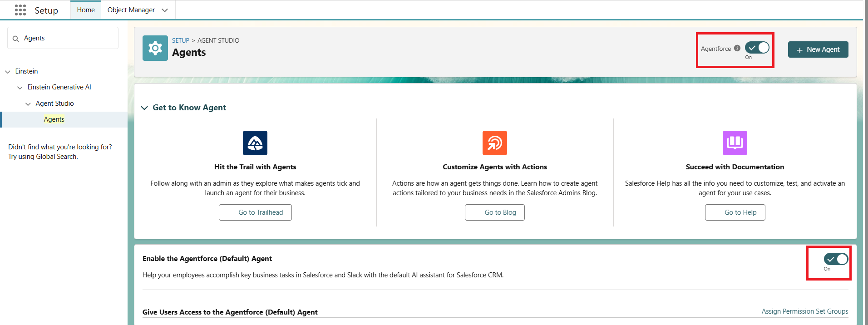Screen dimensions: 868x325
Task: Open the Assign Permission Set Groups link
Action: pos(804,311)
